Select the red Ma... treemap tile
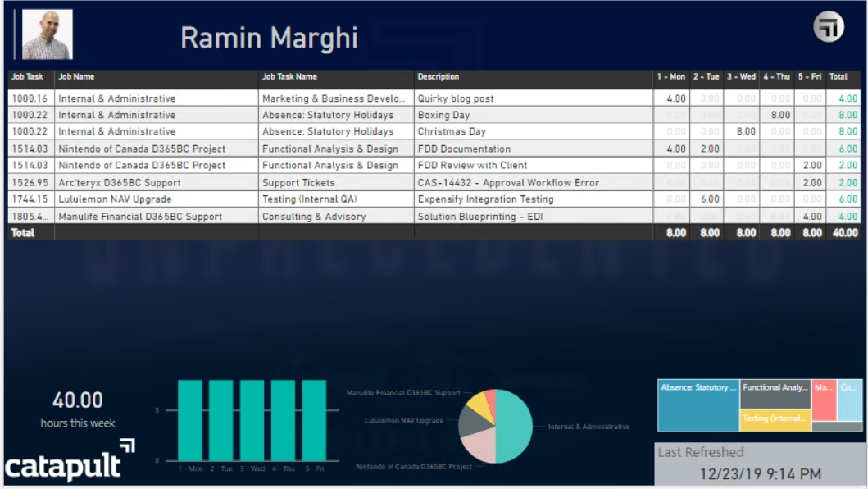This screenshot has height=489, width=868. pos(824,400)
